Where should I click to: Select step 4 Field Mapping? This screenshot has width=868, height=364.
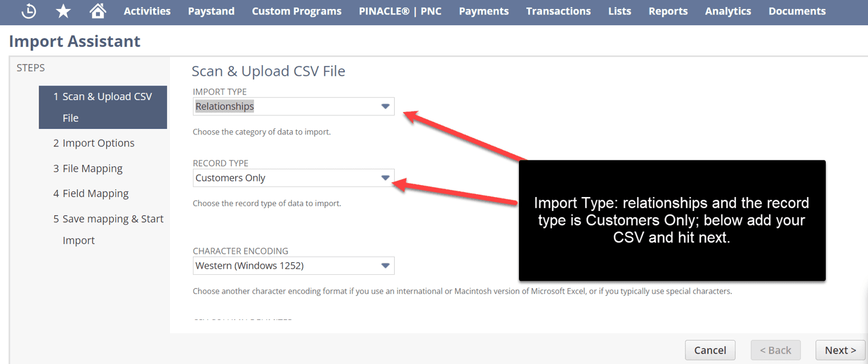[x=91, y=193]
